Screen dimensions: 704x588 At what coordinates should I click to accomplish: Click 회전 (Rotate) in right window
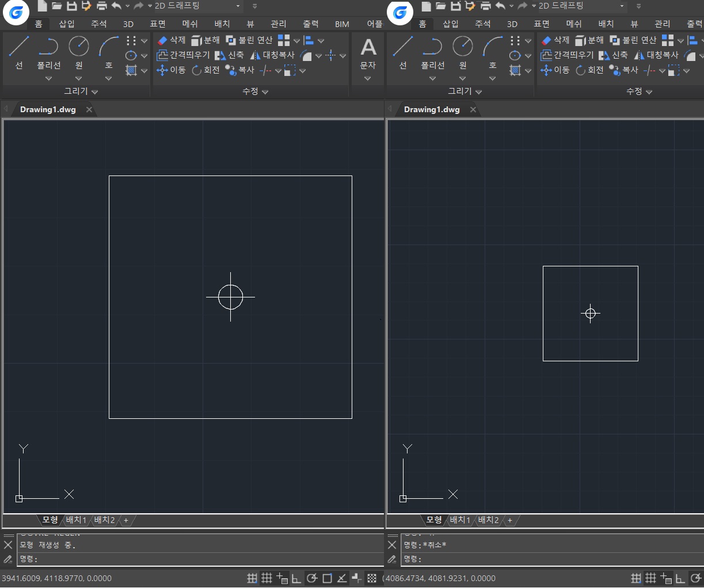(589, 70)
